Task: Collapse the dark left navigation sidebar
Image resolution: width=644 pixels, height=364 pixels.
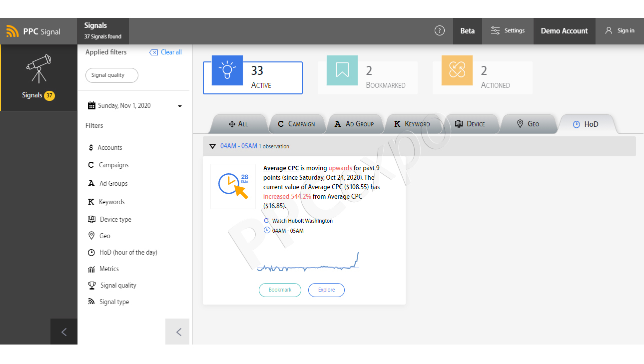Action: [x=64, y=332]
